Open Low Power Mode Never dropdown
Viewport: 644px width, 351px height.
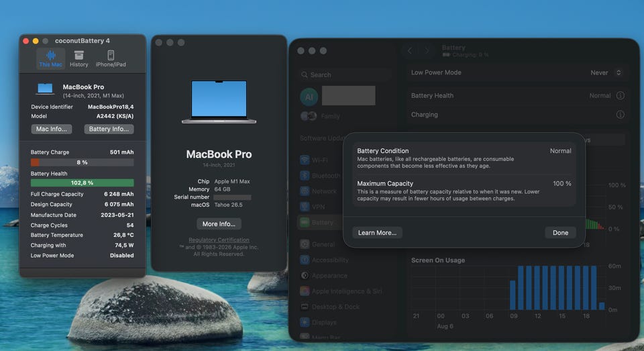click(606, 72)
